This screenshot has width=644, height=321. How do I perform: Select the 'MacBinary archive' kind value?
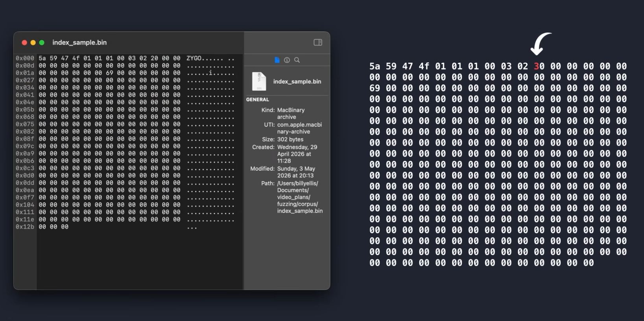pos(291,114)
